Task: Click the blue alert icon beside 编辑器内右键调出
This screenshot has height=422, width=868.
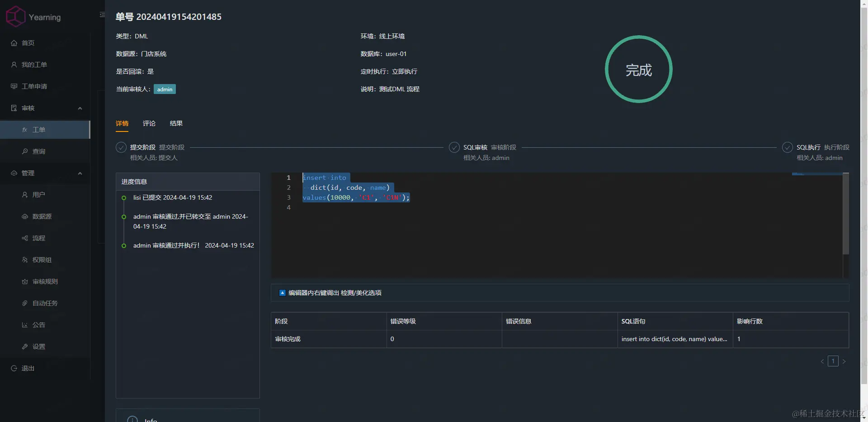Action: point(283,293)
